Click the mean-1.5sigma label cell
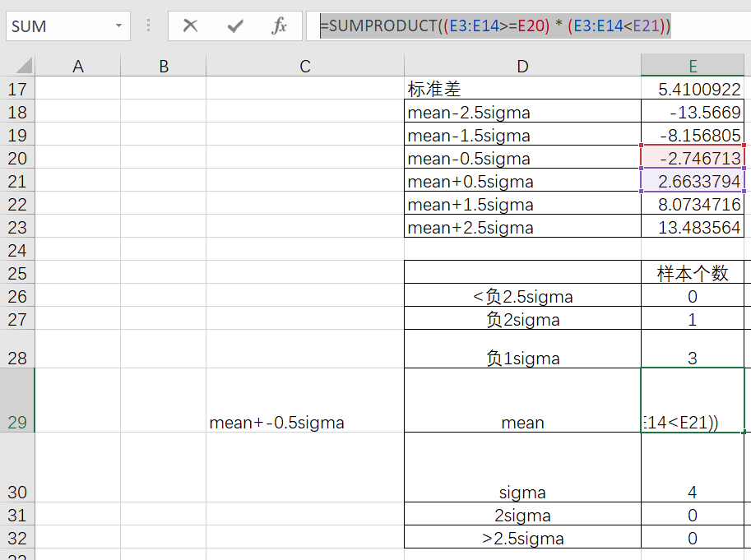Screen dimensions: 751x560 point(522,135)
